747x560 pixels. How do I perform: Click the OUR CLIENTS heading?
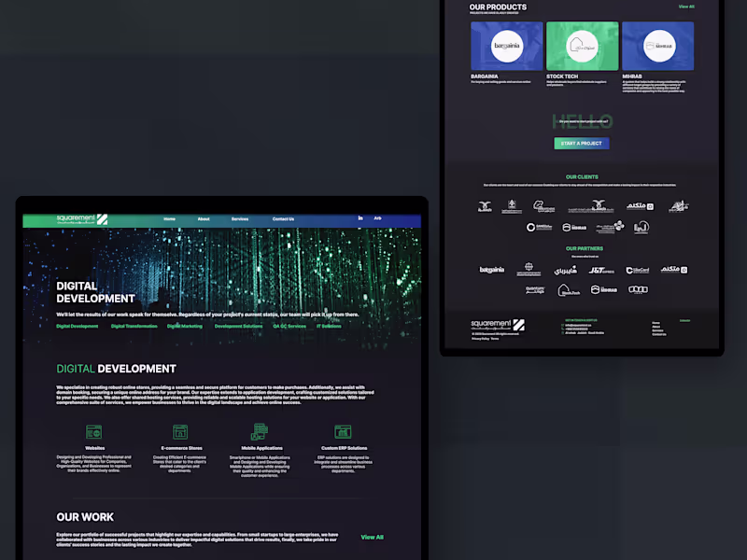point(582,176)
